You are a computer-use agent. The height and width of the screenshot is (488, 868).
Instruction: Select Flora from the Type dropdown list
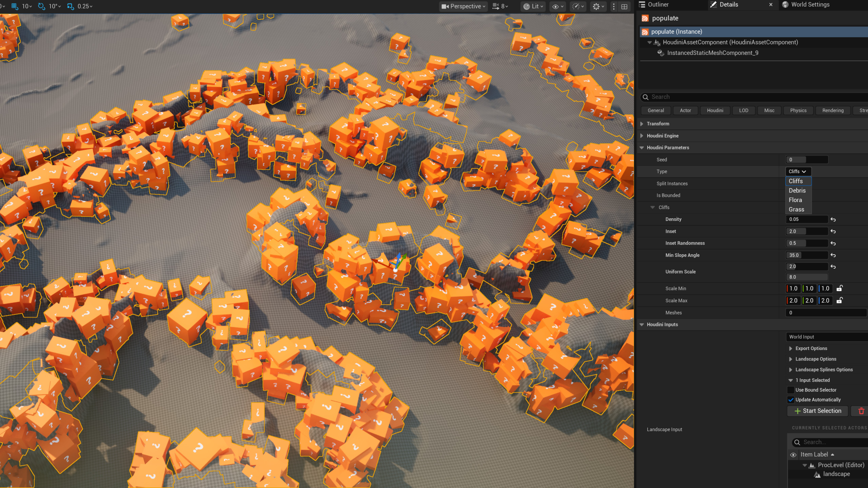click(796, 200)
